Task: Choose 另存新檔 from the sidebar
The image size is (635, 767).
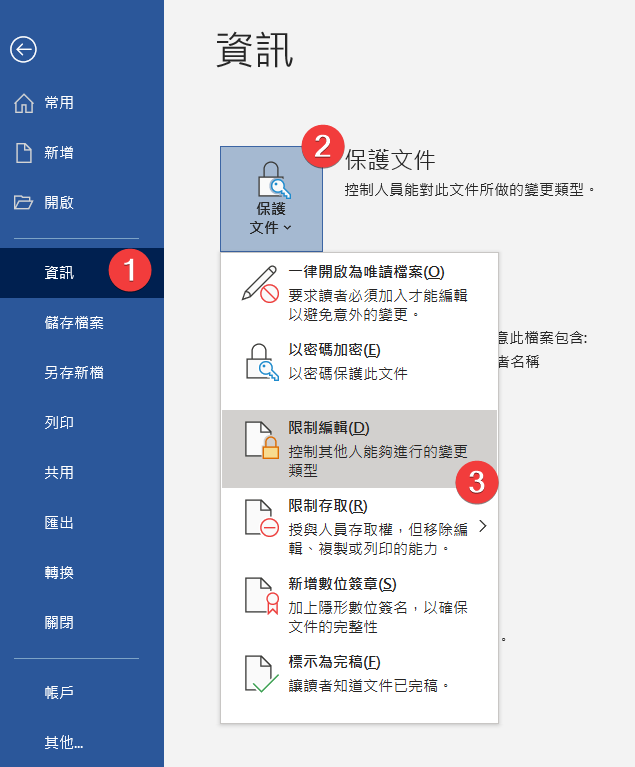Action: 73,372
